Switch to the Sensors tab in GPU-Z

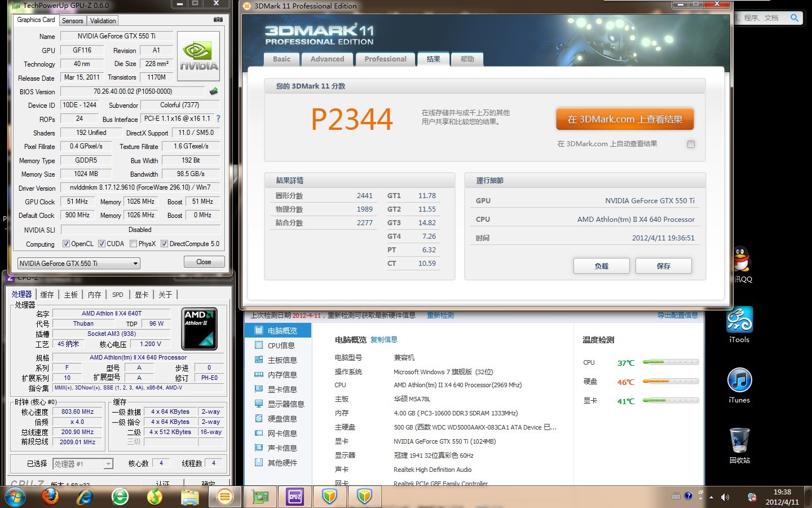73,21
